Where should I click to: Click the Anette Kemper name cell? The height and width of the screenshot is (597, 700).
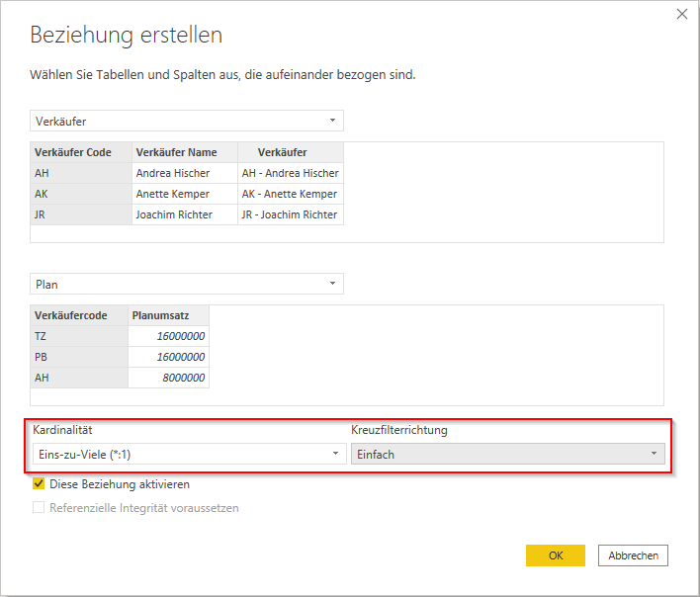click(185, 194)
